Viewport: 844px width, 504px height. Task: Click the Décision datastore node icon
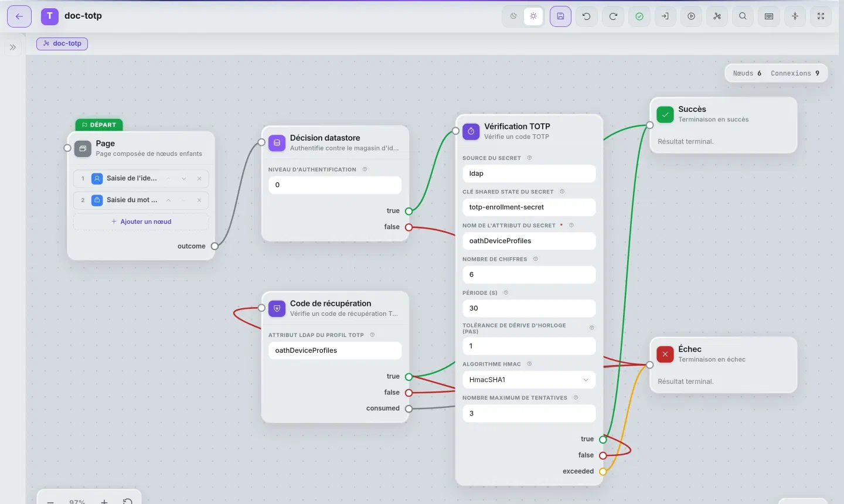(277, 143)
